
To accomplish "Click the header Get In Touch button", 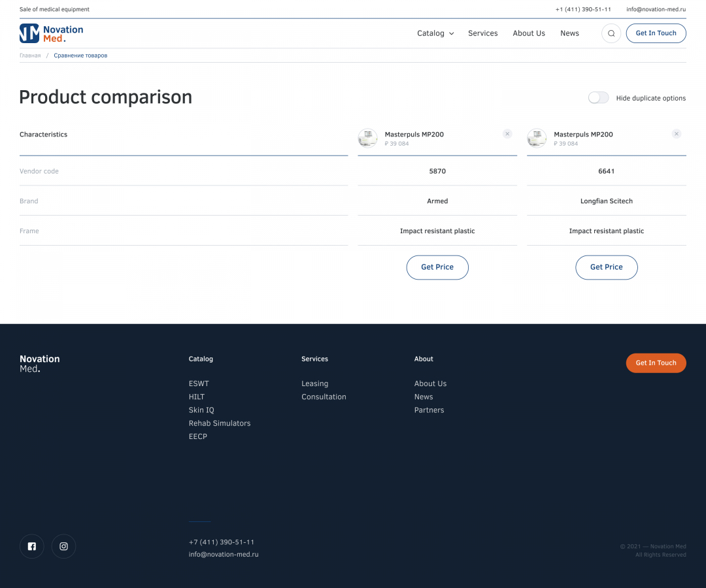I will tap(656, 33).
